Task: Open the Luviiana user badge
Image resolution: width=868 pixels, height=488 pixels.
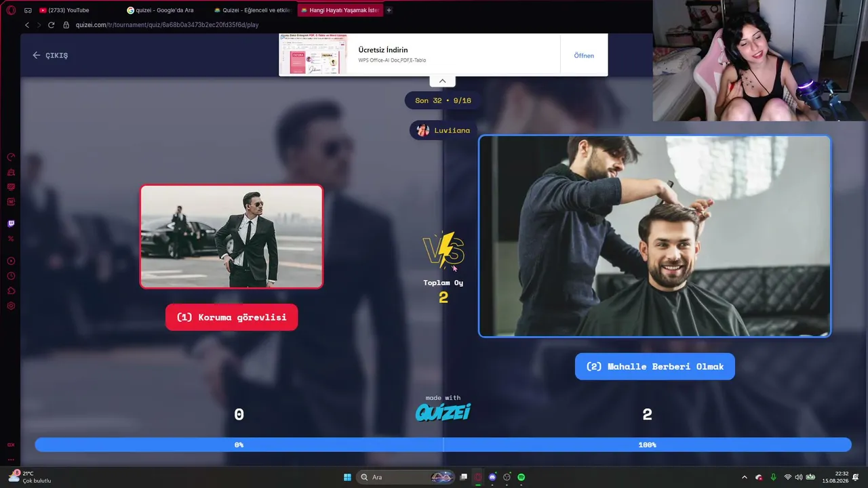Action: point(443,130)
